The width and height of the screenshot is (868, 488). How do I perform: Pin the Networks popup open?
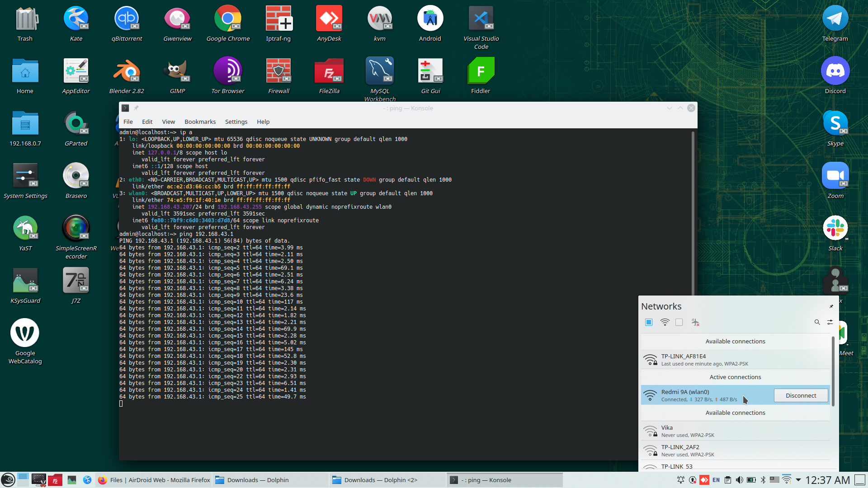click(x=831, y=306)
